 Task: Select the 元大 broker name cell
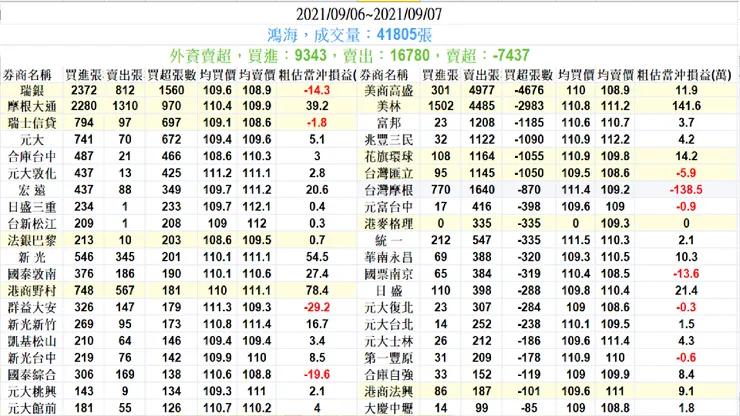point(32,140)
